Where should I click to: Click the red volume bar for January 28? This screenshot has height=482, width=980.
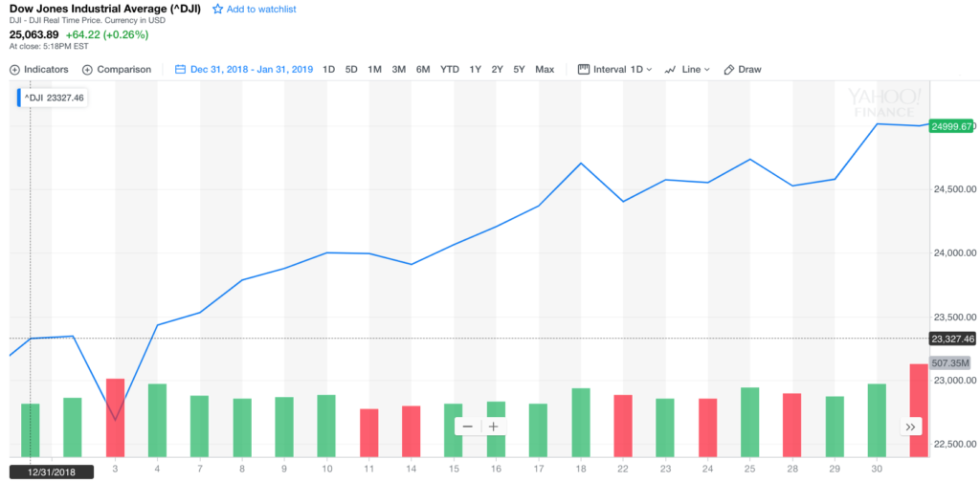pyautogui.click(x=791, y=426)
